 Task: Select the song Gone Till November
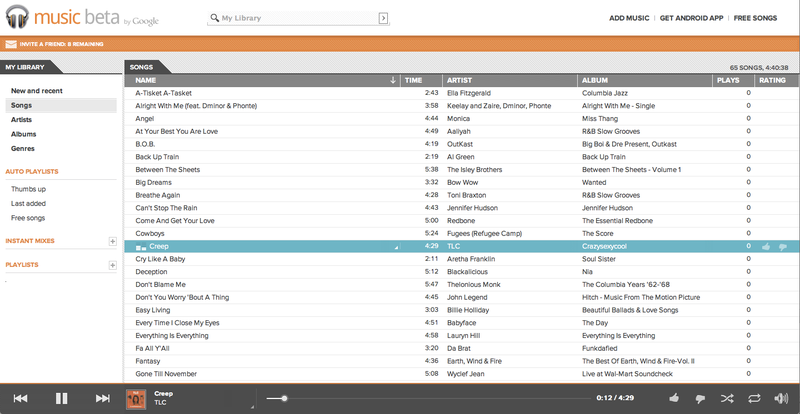click(166, 374)
